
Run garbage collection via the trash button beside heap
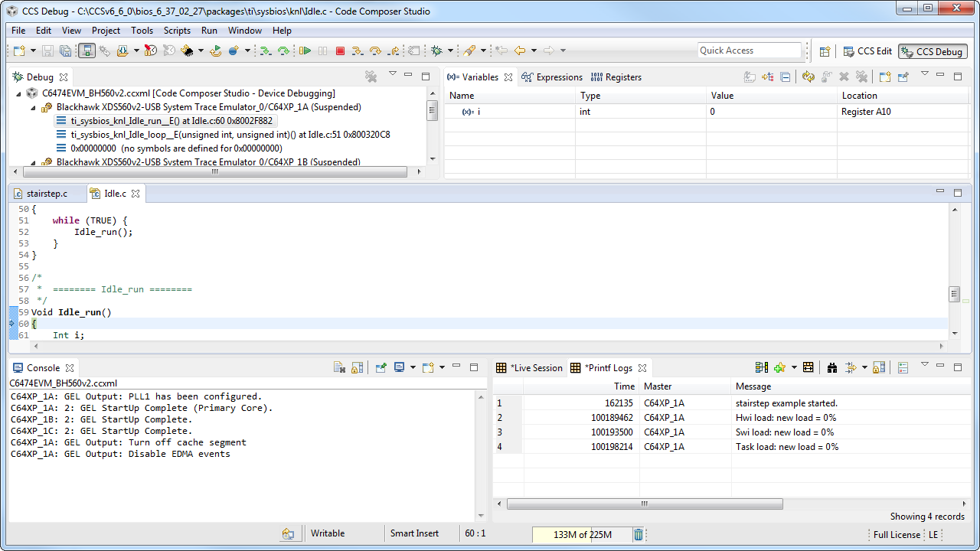638,534
